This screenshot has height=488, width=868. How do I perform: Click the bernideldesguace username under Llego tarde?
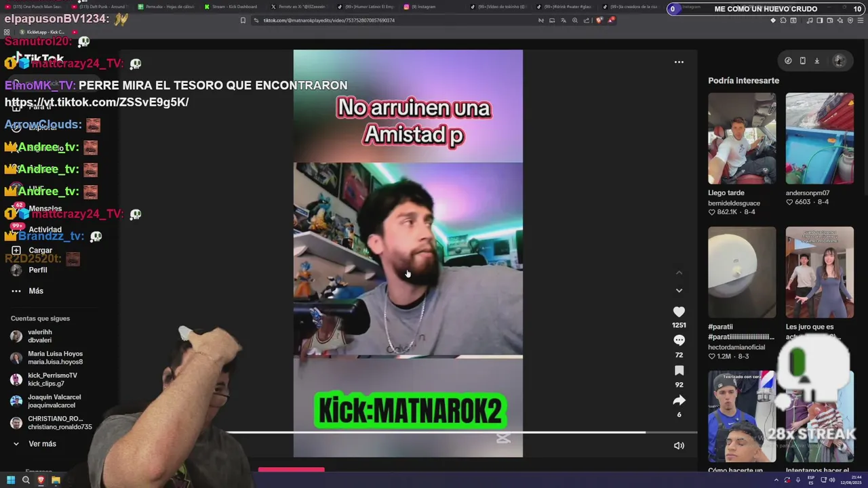pos(734,203)
